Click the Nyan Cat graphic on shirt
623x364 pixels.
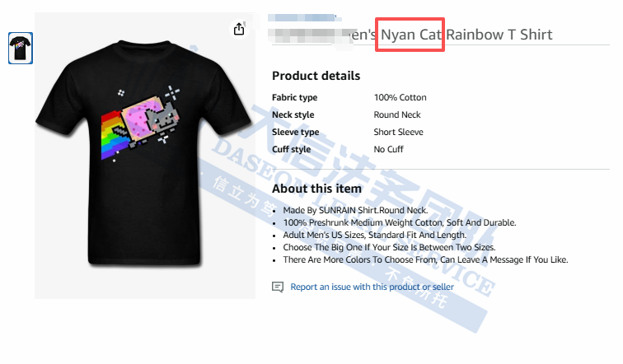click(x=141, y=121)
